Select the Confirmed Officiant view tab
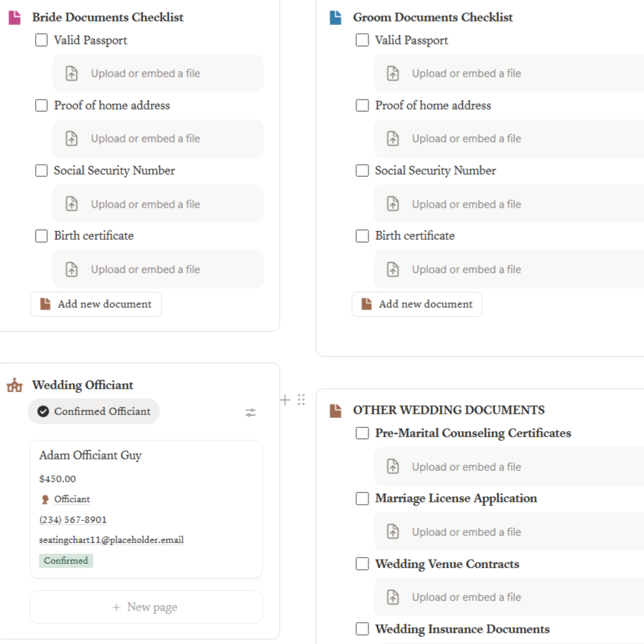Viewport: 644px width, 644px height. (94, 411)
